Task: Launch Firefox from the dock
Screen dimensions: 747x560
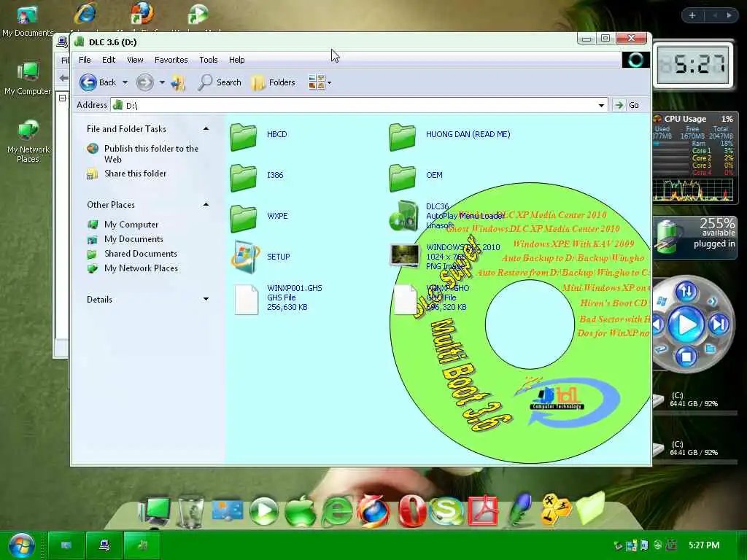Action: [373, 511]
